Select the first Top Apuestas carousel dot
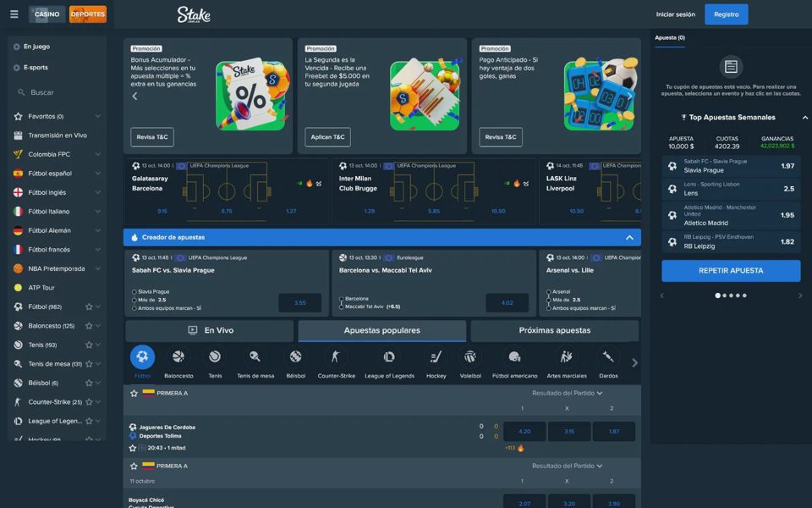The image size is (812, 508). [718, 295]
